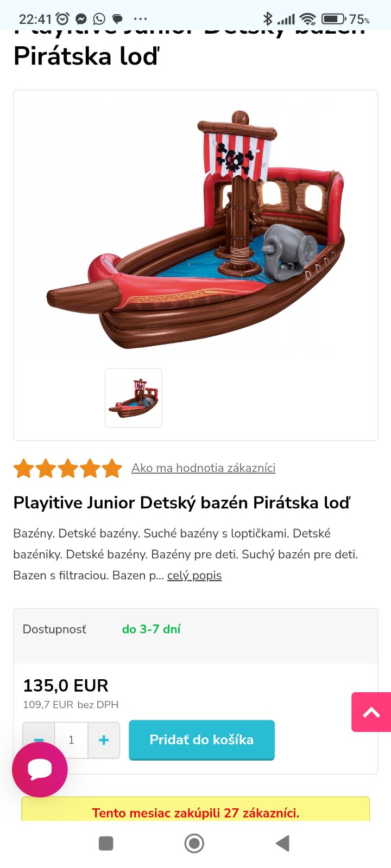391x868 pixels.
Task: Tap the alarm clock status icon
Action: (63, 19)
